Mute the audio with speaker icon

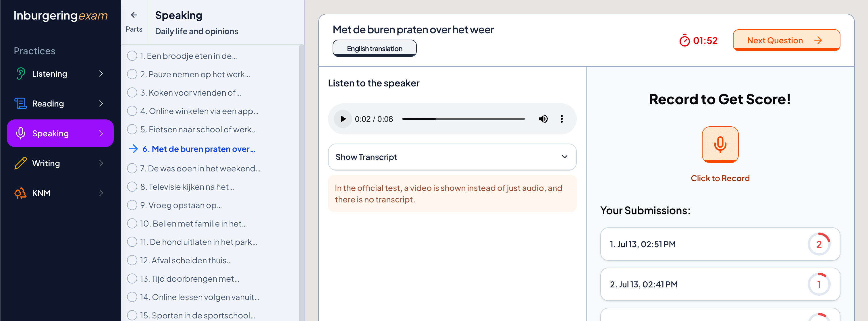(x=543, y=119)
